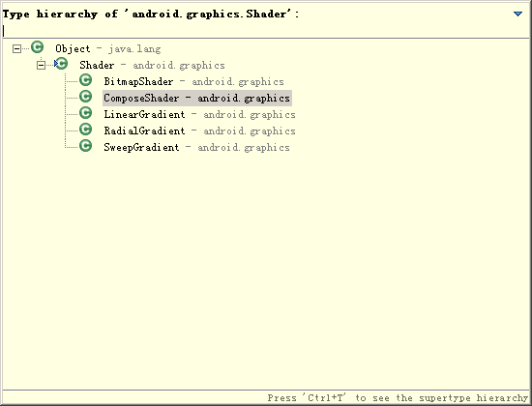Select the Shader entry in hierarchy
Image resolution: width=532 pixels, height=406 pixels.
tap(152, 65)
